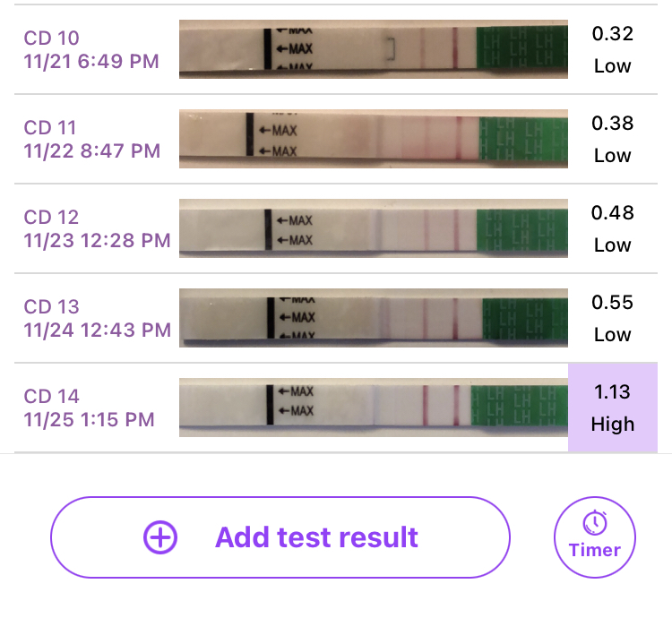
Task: Tap the 11/21 6:49 PM timestamp
Action: [91, 61]
